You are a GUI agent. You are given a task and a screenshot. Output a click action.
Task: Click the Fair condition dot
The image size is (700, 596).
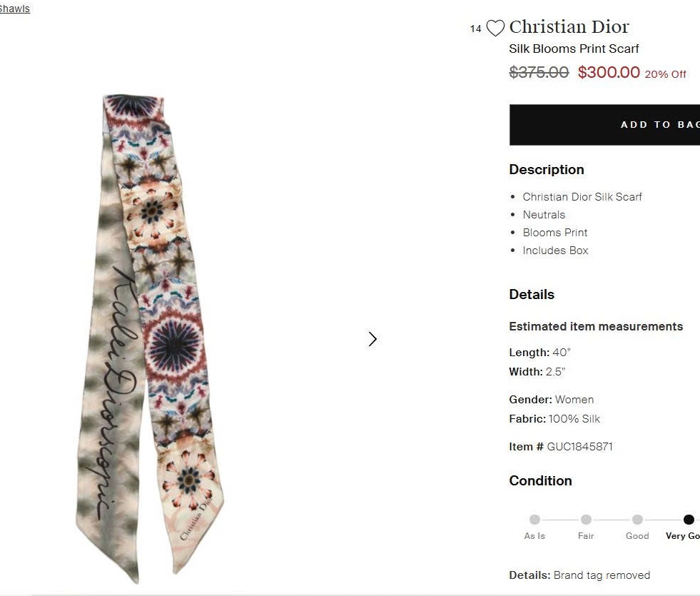[x=586, y=520]
